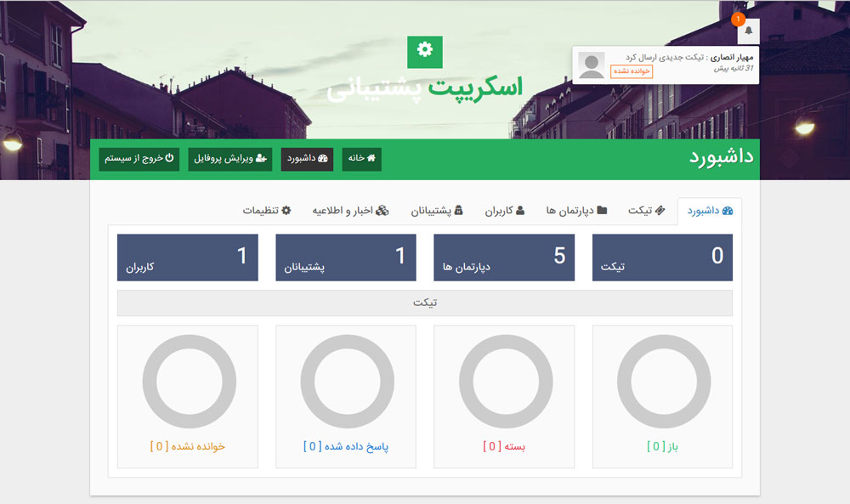Click the gray تیکت section header bar

(x=425, y=303)
